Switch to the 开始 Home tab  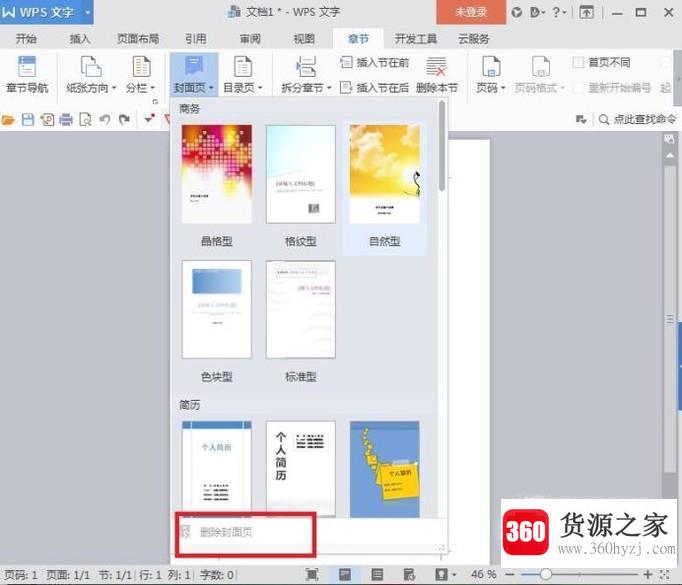[x=26, y=39]
